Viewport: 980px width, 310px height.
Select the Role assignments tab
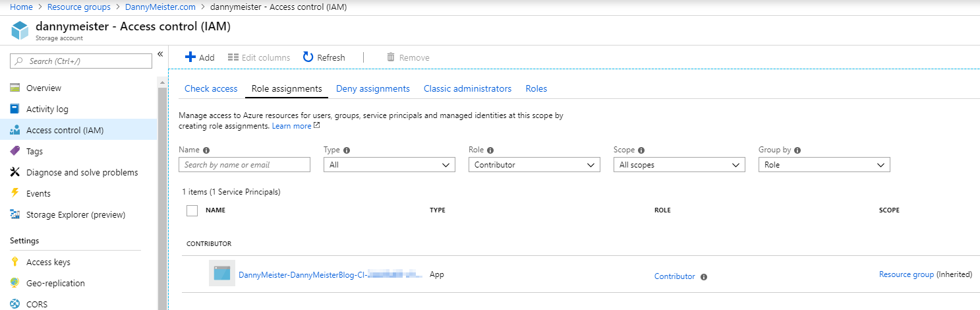click(287, 88)
